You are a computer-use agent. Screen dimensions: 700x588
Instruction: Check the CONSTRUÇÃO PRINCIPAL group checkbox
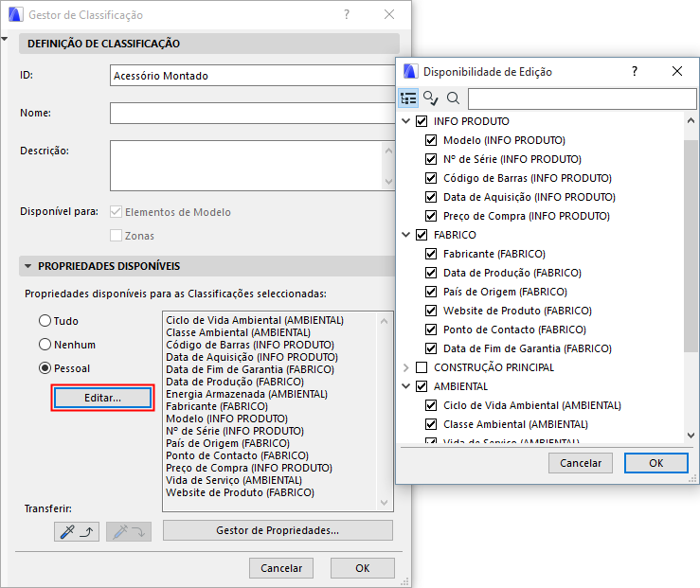click(422, 367)
